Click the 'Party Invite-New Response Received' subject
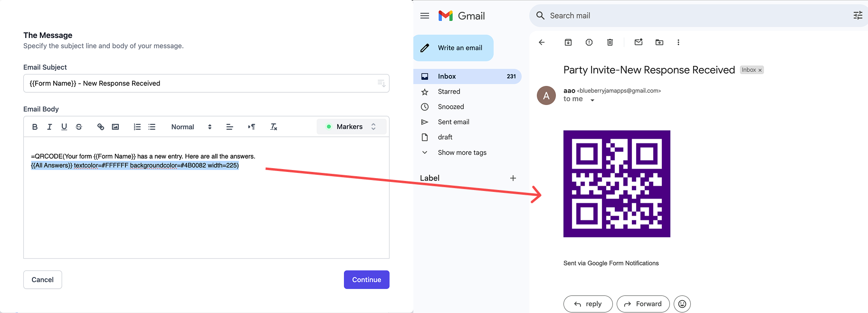The width and height of the screenshot is (868, 313). click(x=649, y=70)
